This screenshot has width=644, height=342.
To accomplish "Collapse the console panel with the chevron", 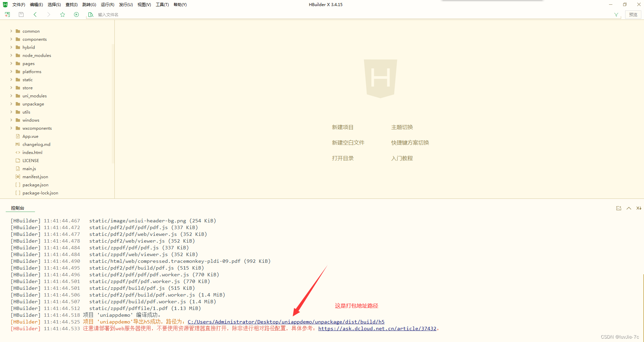I will click(x=629, y=208).
